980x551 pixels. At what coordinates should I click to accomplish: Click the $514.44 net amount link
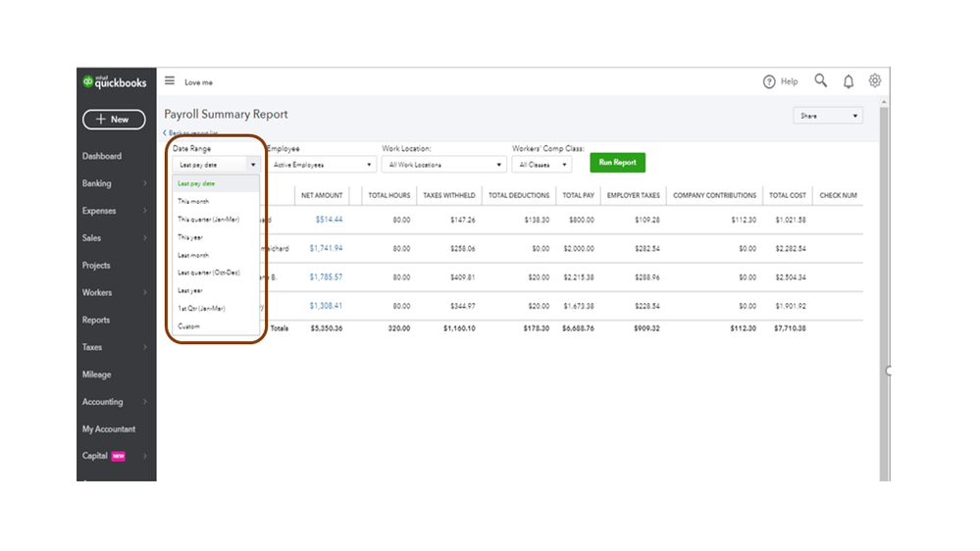[x=329, y=220]
